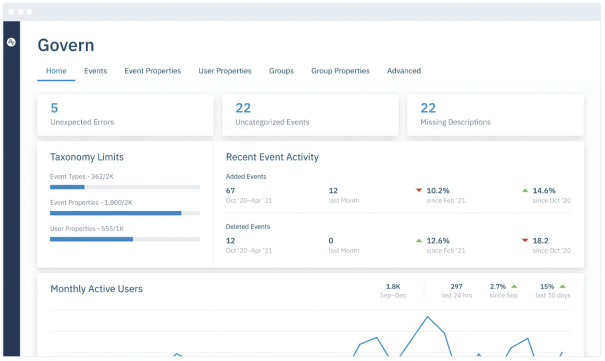Click the Event Properties - 1,800/2K label
605x361 pixels.
91,202
